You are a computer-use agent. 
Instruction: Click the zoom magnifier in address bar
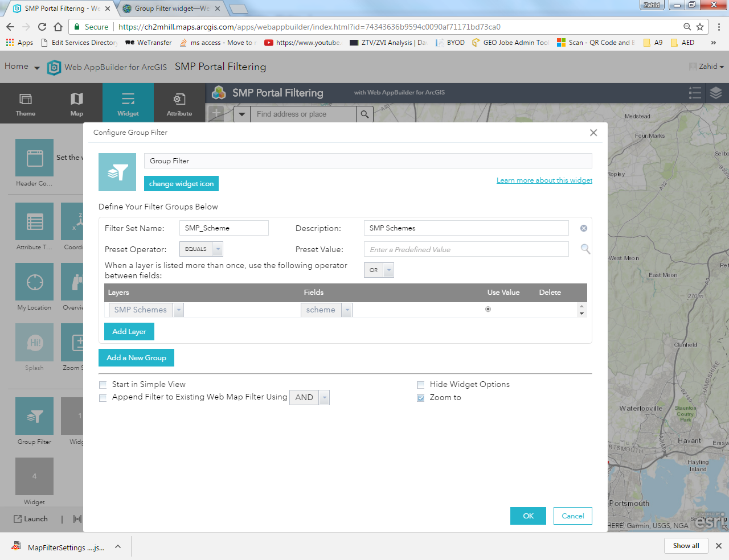[x=687, y=27]
